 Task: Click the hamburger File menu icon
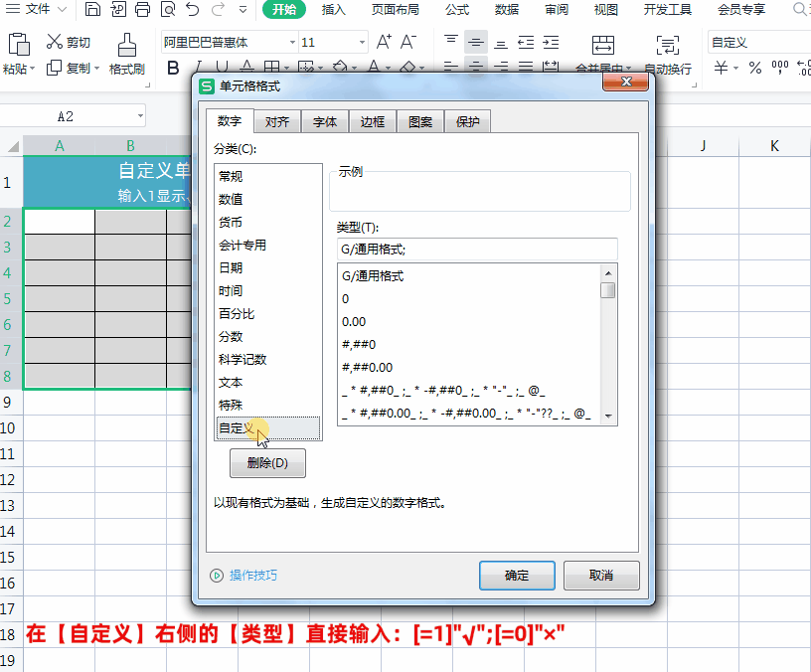tap(12, 9)
